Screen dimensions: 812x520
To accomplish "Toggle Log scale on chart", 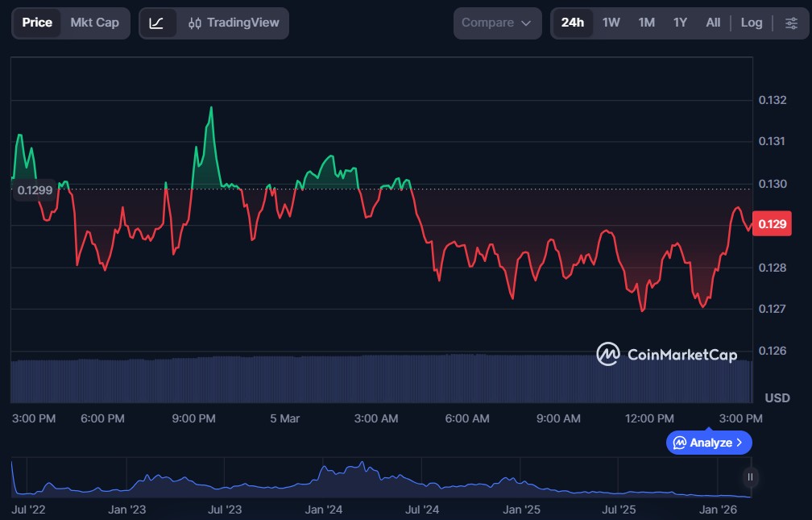I will [751, 23].
